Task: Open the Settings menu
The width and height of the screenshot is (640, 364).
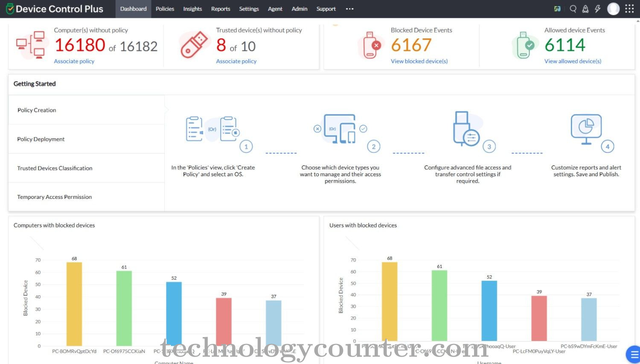Action: point(249,9)
